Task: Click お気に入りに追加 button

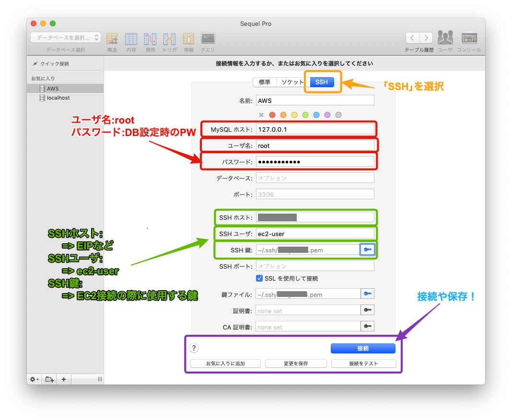Action: click(x=225, y=363)
